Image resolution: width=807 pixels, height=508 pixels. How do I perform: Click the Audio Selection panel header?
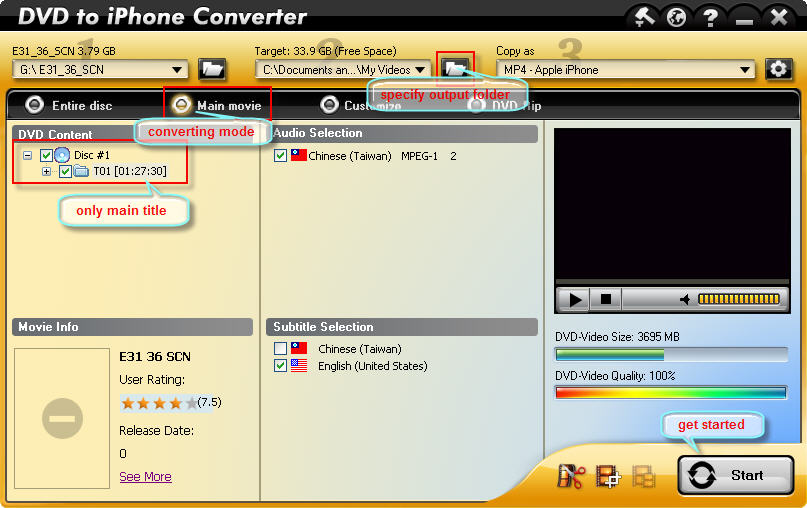402,133
